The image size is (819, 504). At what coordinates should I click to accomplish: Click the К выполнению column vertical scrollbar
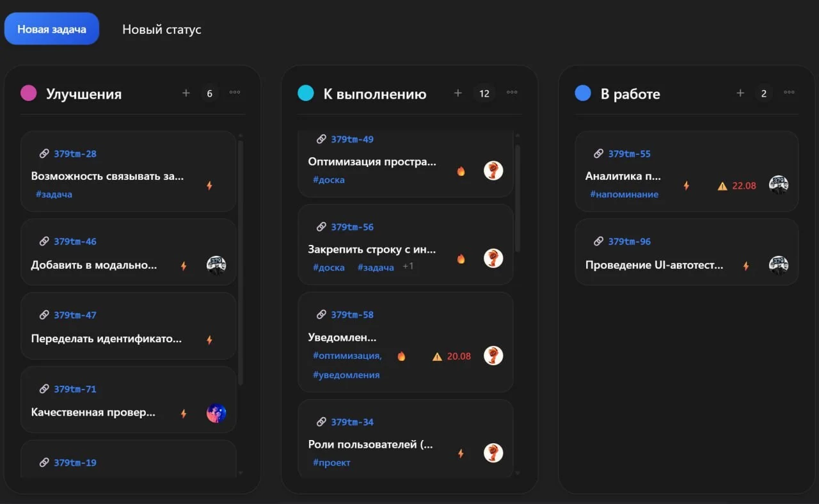coord(518,198)
